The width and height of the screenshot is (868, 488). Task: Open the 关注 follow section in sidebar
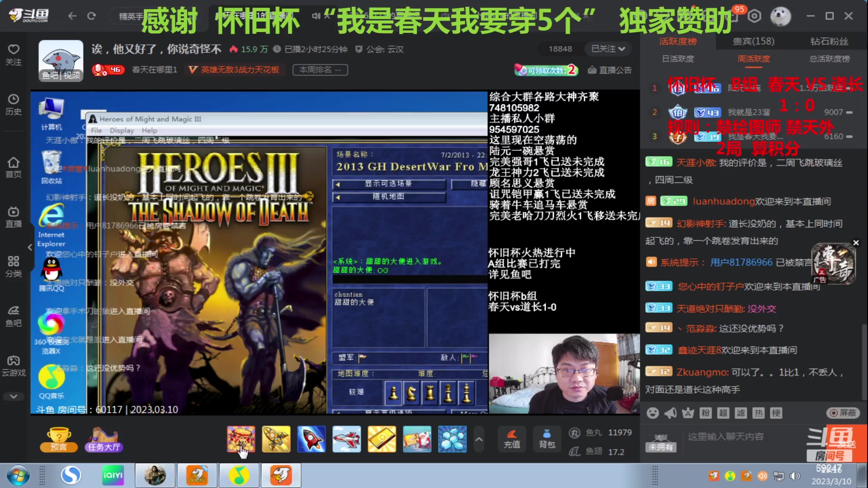14,55
